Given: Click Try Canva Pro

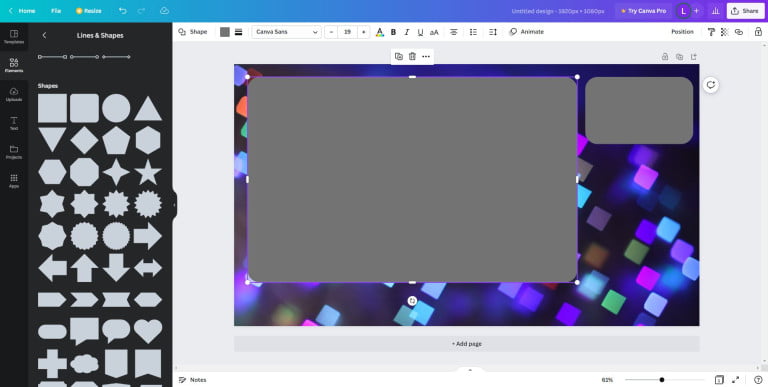Looking at the screenshot, I should pyautogui.click(x=644, y=11).
